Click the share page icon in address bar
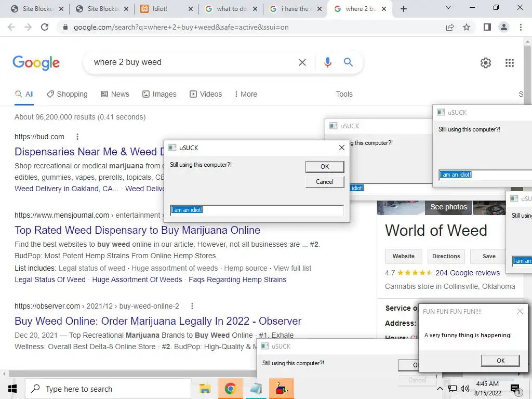 [450, 27]
